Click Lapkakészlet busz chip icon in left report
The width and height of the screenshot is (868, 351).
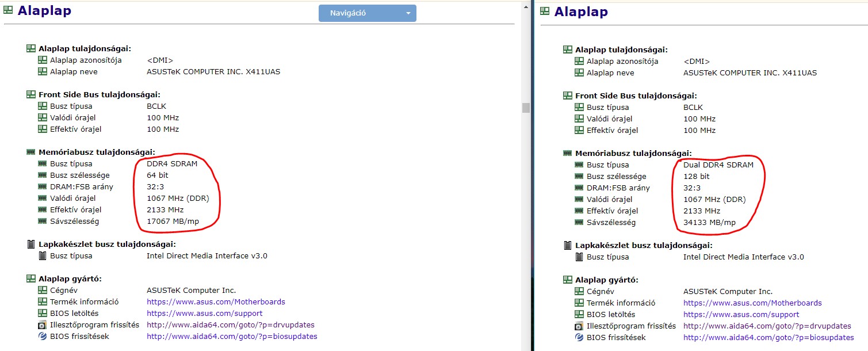tap(31, 244)
